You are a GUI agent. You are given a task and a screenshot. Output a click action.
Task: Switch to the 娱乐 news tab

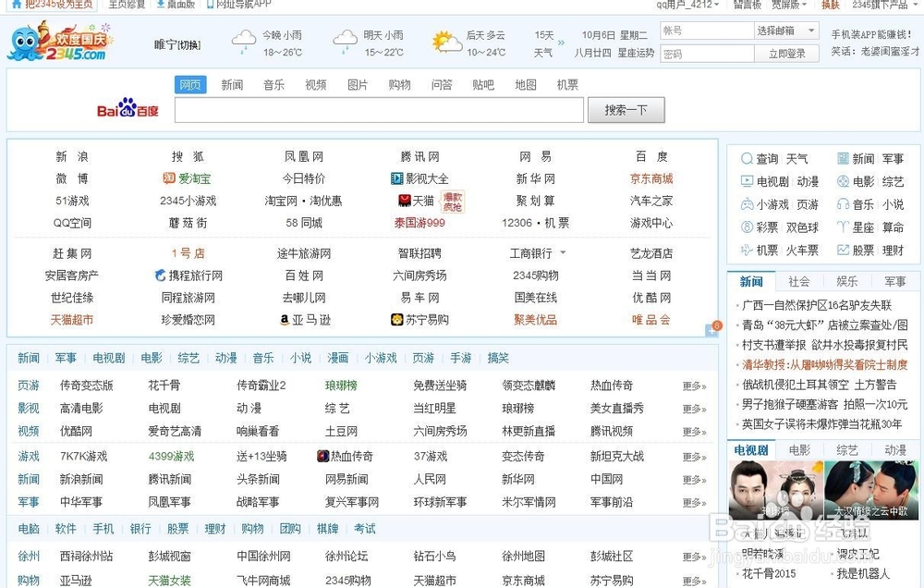[847, 281]
